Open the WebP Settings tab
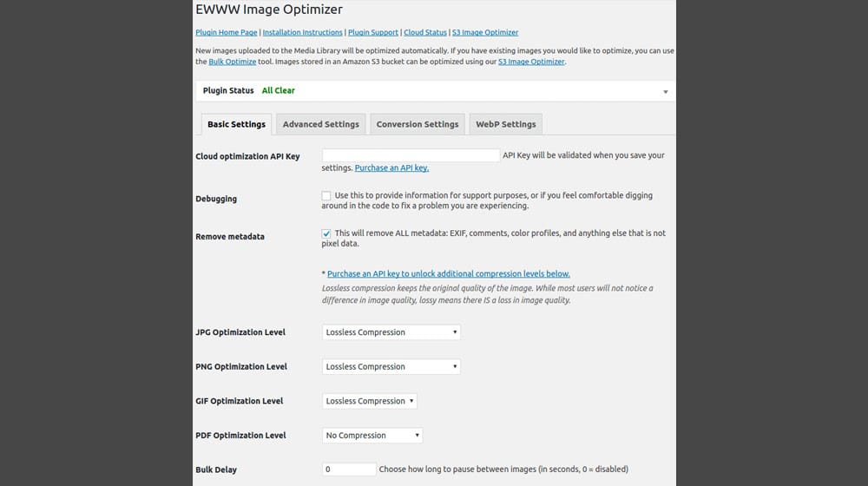 click(x=505, y=124)
